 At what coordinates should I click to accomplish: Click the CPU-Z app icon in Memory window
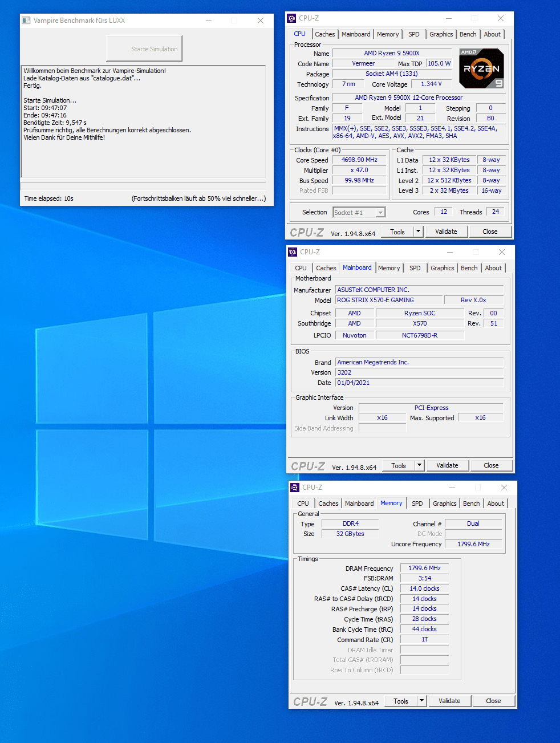pyautogui.click(x=295, y=488)
